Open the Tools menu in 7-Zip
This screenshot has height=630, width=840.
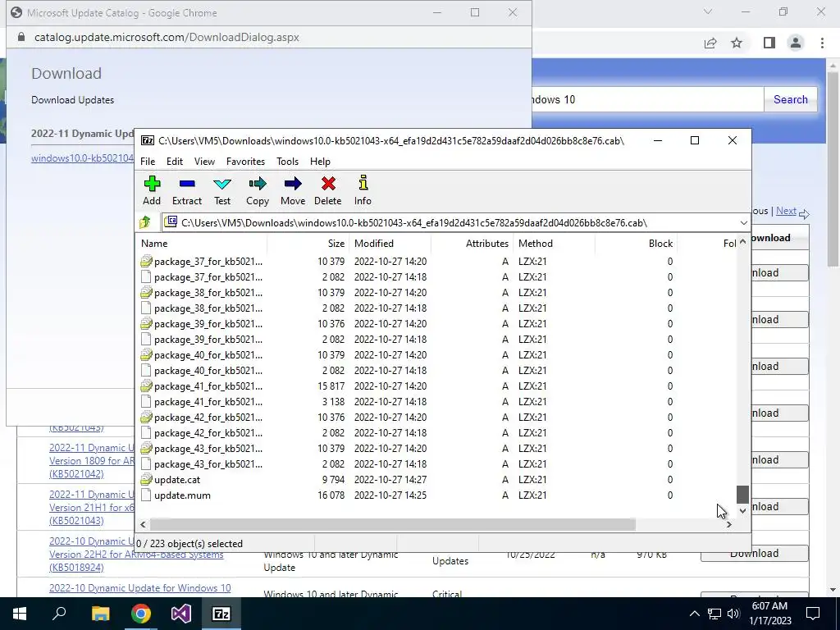pyautogui.click(x=287, y=162)
